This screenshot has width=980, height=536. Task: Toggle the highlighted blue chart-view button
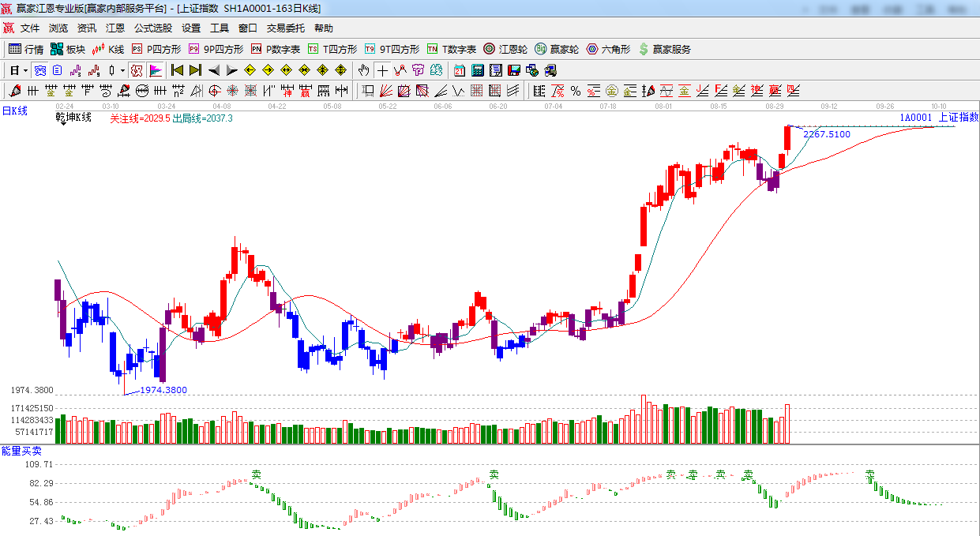tap(39, 70)
